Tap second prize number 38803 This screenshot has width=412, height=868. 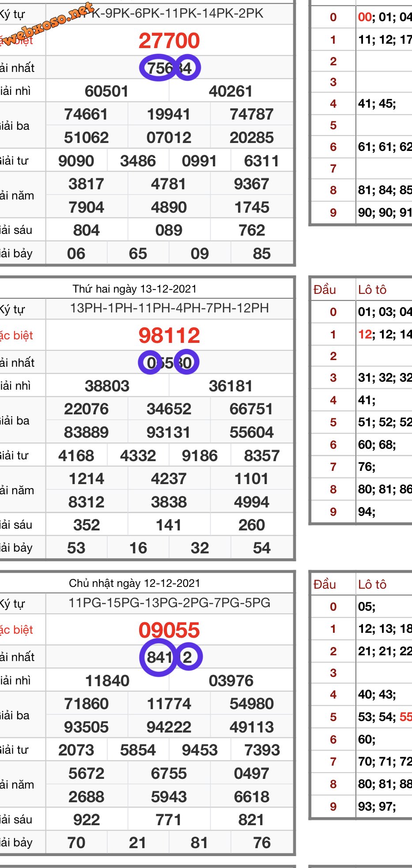[107, 386]
